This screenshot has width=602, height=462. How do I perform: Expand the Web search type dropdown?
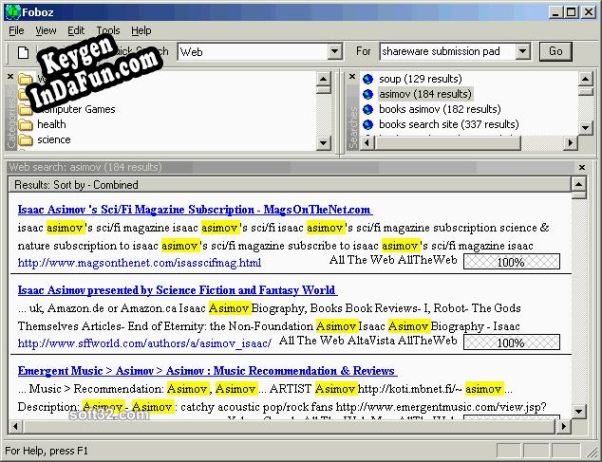tap(335, 51)
